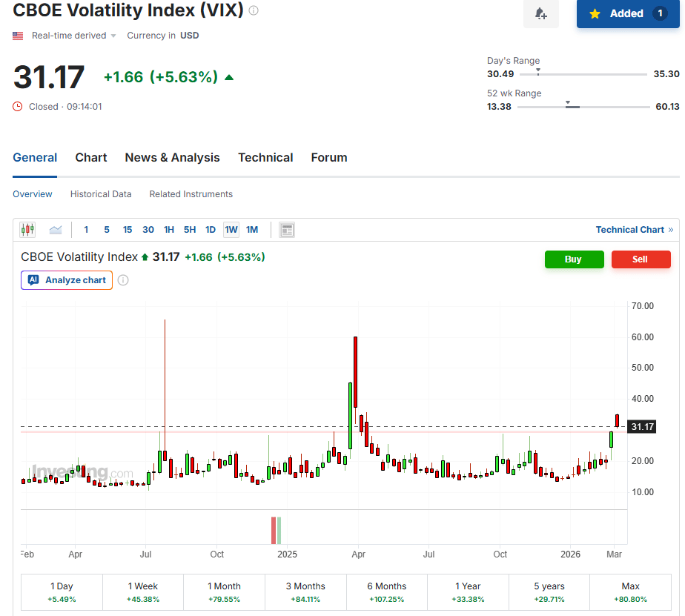Click the +1.66 (+5.63%) header change
This screenshot has height=616, width=685.
click(160, 77)
